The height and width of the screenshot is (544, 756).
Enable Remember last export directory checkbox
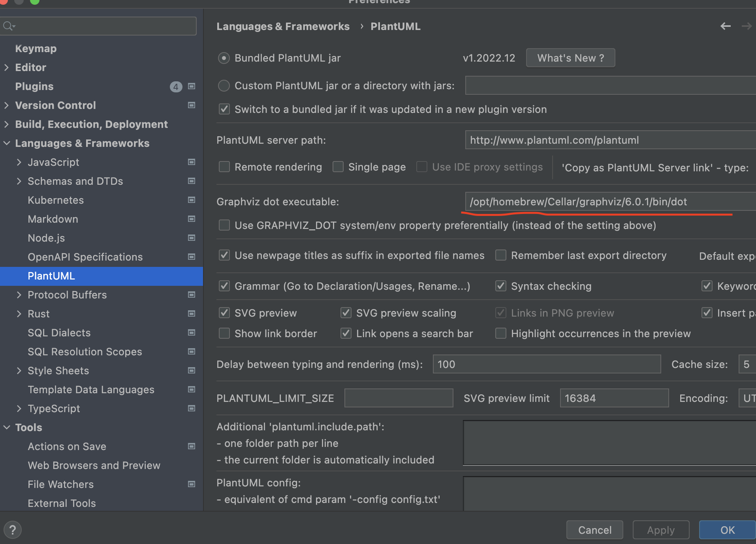point(501,255)
